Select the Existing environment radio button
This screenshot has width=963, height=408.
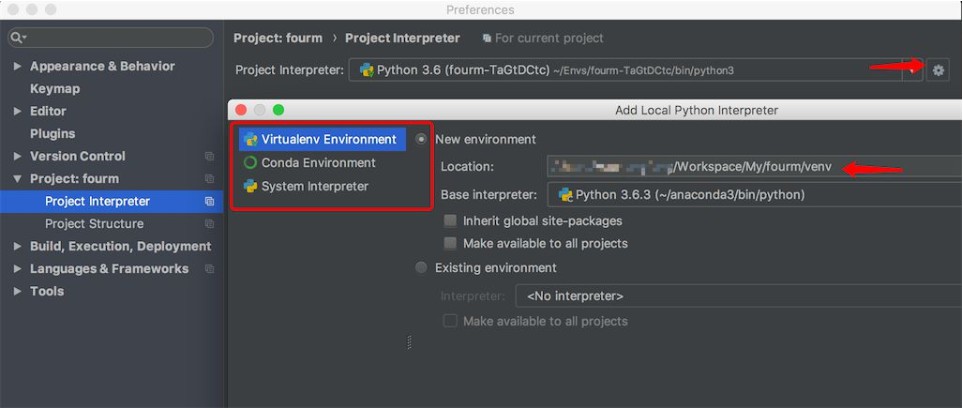tap(421, 268)
